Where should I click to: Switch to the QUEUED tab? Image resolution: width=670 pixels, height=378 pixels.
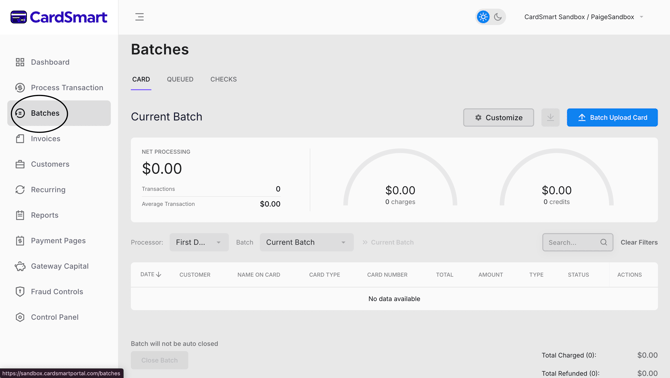click(180, 79)
